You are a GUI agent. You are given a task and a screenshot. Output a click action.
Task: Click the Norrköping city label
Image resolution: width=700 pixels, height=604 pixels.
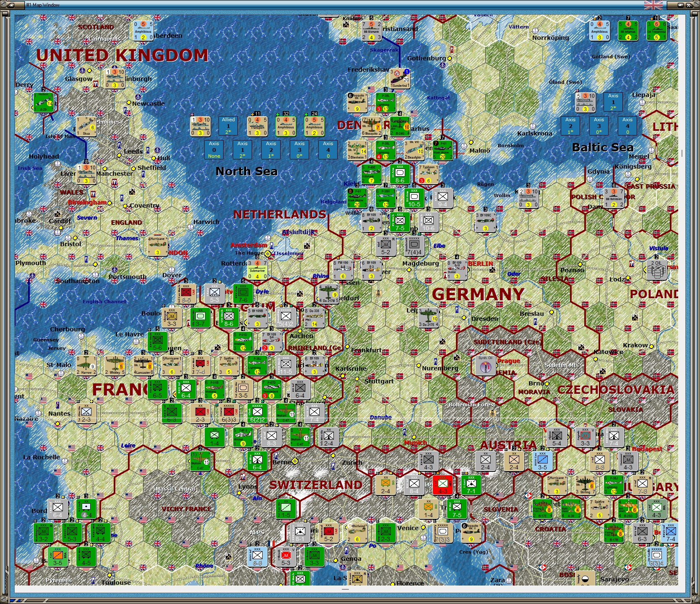550,38
